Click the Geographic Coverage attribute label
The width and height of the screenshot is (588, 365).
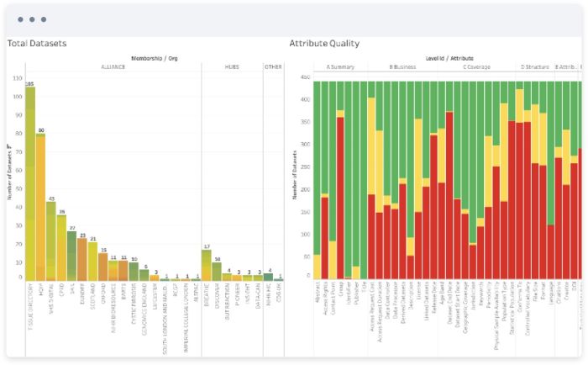pos(465,308)
